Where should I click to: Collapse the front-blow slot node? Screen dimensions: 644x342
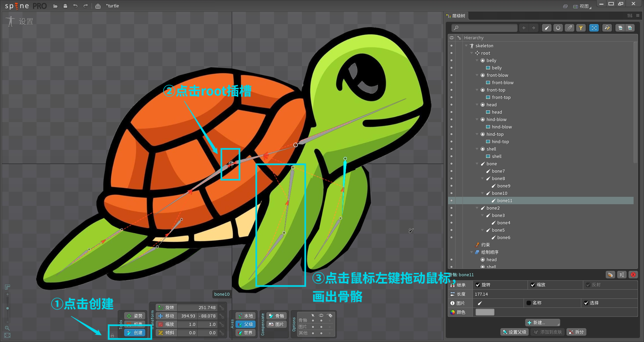(x=477, y=75)
